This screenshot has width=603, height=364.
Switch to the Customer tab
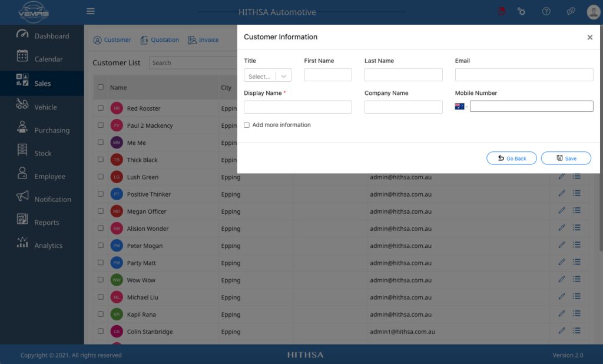click(112, 40)
